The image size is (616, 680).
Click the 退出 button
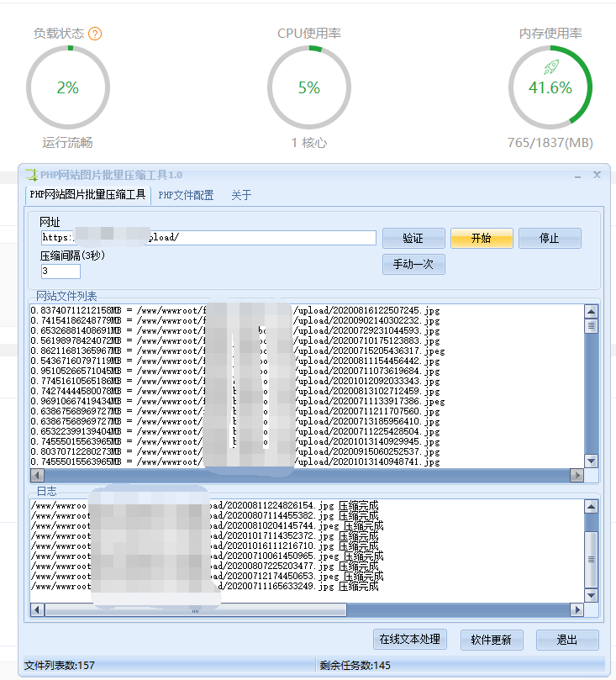tap(567, 640)
